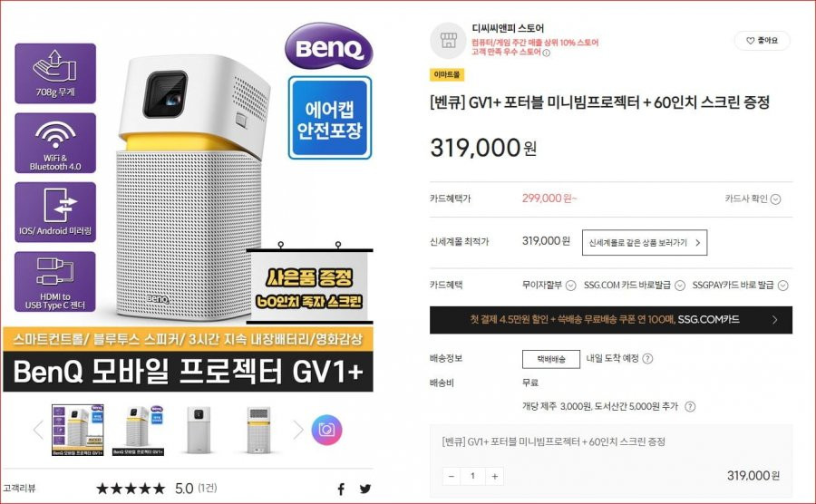Screen dimensions: 816x504
Task: Select the third product thumbnail image
Action: click(199, 430)
